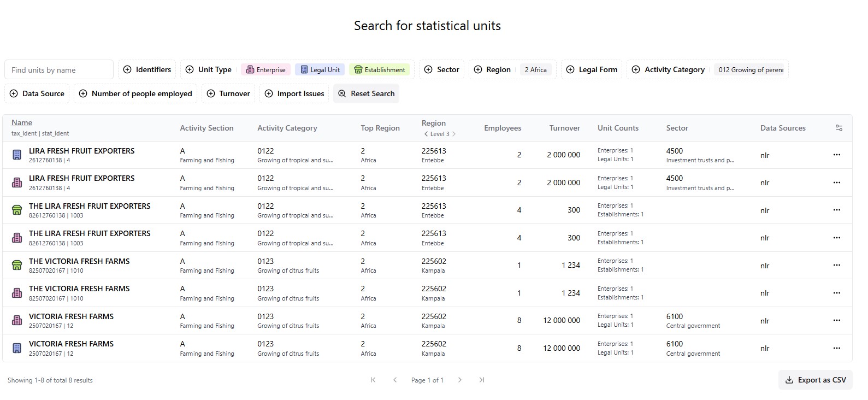The height and width of the screenshot is (400, 868).
Task: Open the actions menu for VICTORIA FRESH FARMS legal unit row
Action: (x=836, y=348)
